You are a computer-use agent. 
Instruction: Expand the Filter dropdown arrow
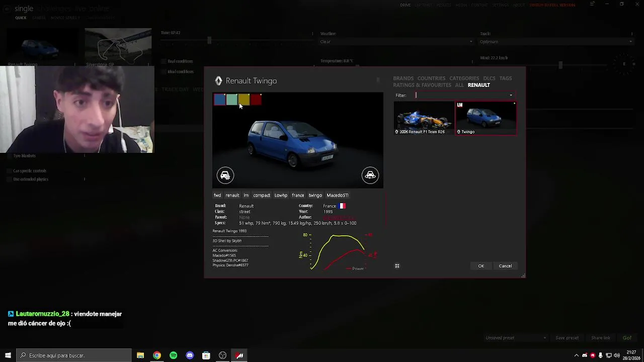tap(511, 95)
